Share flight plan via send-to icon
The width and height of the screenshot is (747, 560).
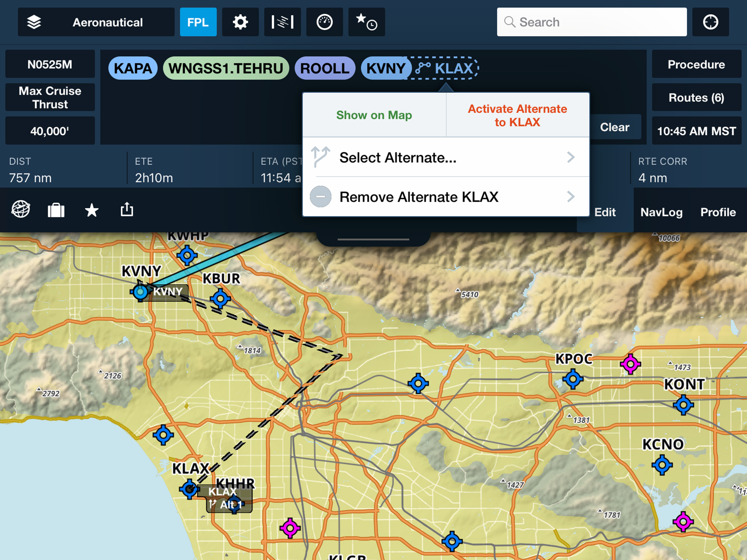tap(127, 210)
